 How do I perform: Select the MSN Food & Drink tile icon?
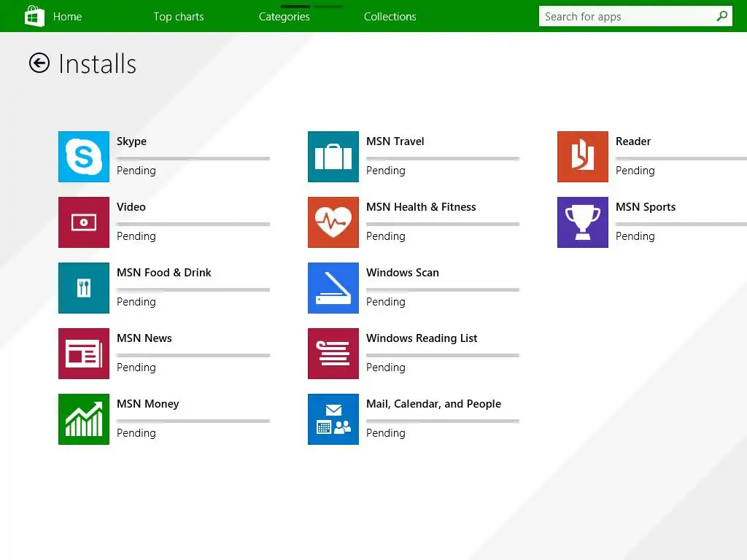(x=84, y=288)
